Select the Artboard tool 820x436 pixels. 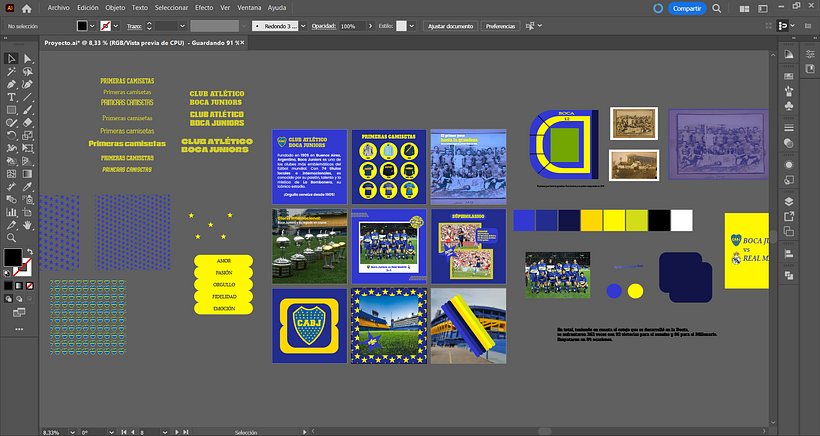(27, 212)
